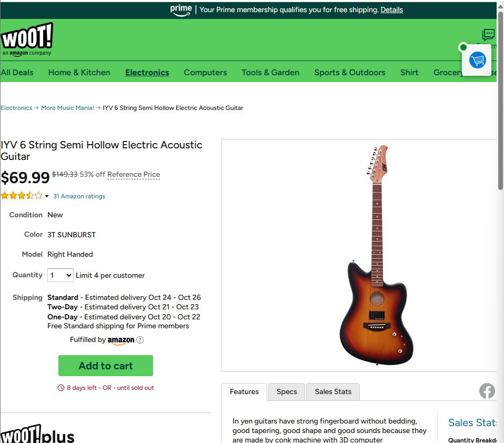The image size is (504, 443).
Task: Click the star rating graphic
Action: (x=22, y=196)
